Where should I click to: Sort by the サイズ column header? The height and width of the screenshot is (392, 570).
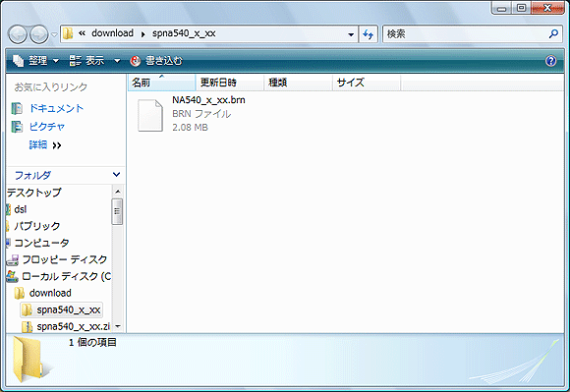pyautogui.click(x=367, y=83)
